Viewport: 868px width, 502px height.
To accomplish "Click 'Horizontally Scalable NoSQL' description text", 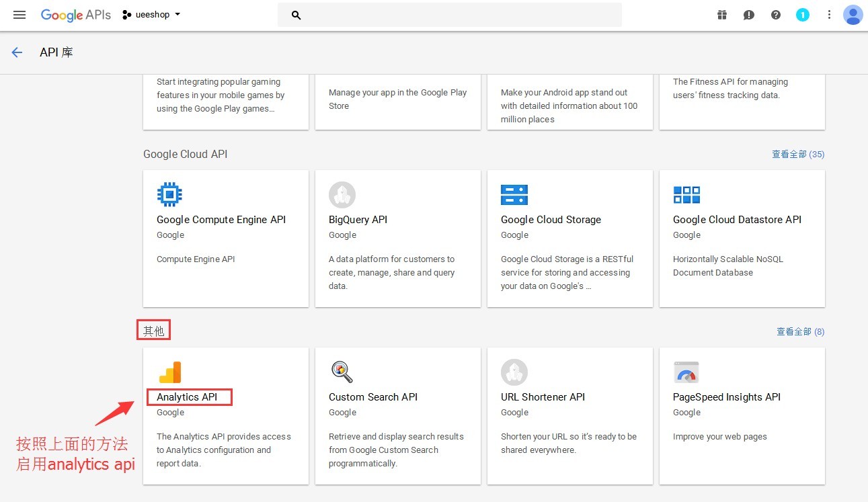I will pyautogui.click(x=728, y=266).
